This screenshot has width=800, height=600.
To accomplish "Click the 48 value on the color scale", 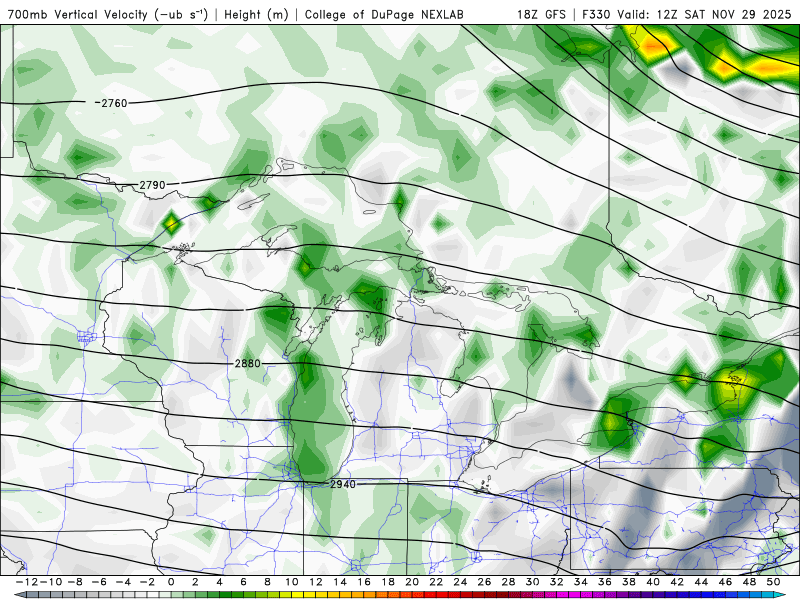I will [749, 582].
